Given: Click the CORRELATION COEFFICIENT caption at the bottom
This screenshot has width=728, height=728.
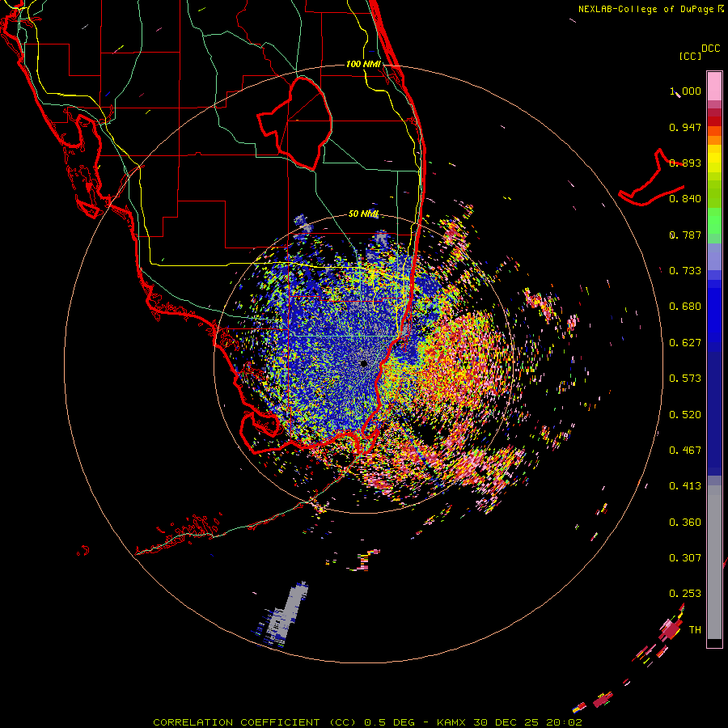Looking at the screenshot, I should coord(366,722).
